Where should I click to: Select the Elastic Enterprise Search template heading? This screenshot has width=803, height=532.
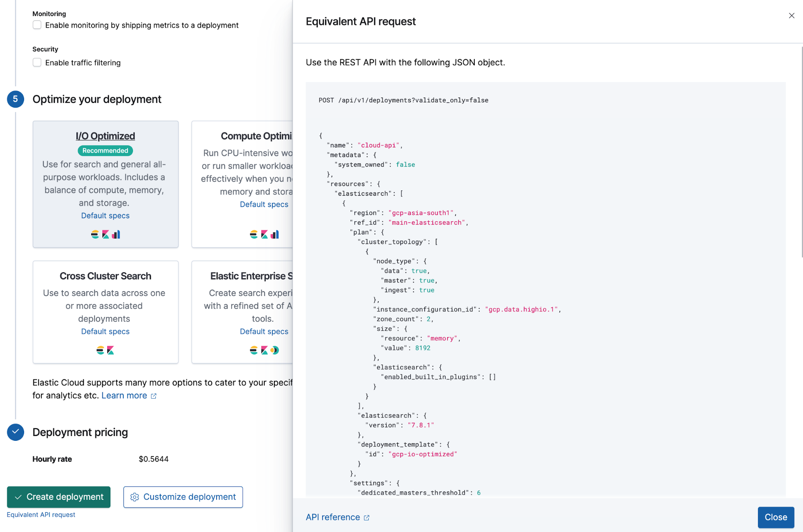[251, 276]
